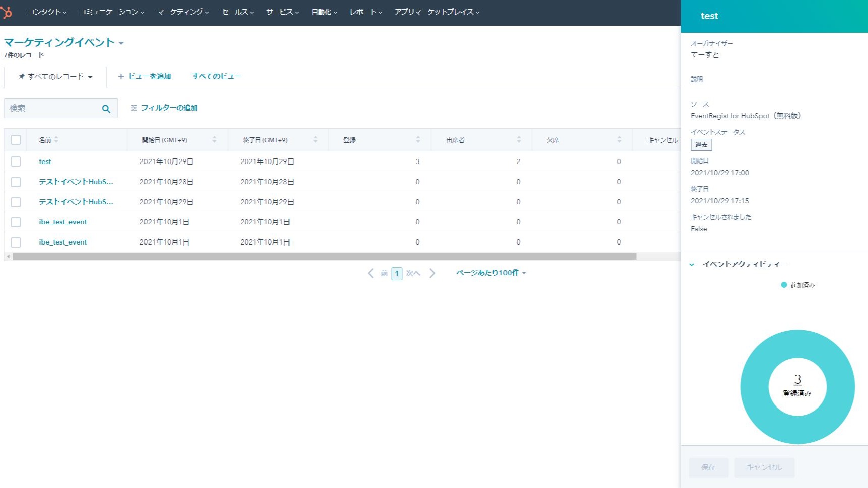The image size is (868, 488).
Task: Open the ページあたり100件 dropdown
Action: coord(491,273)
